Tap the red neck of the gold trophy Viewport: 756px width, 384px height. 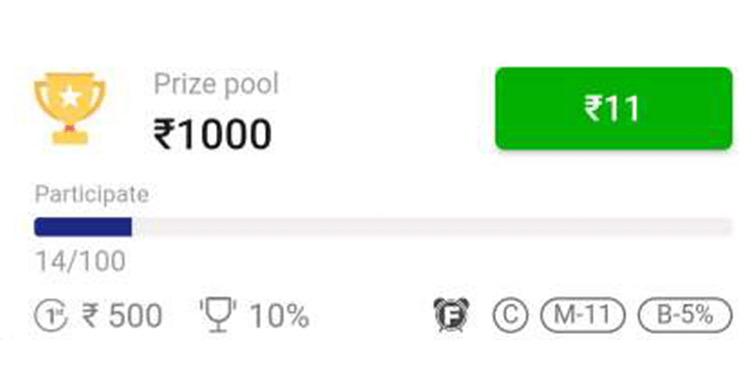coord(70,128)
